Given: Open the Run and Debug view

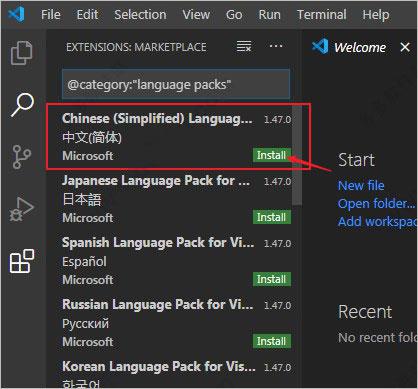Looking at the screenshot, I should [22, 209].
